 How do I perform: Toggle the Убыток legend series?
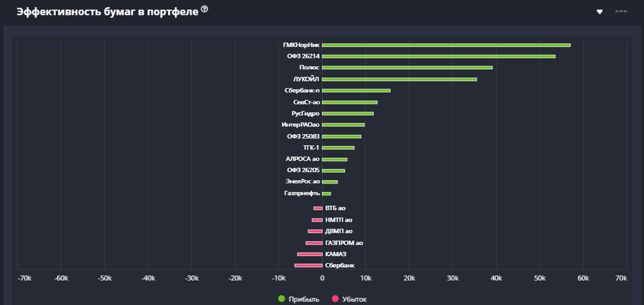[354, 299]
